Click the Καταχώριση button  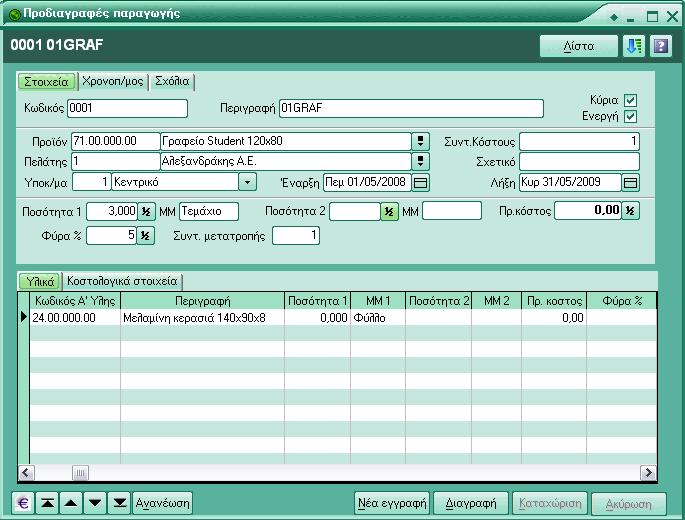click(x=550, y=503)
